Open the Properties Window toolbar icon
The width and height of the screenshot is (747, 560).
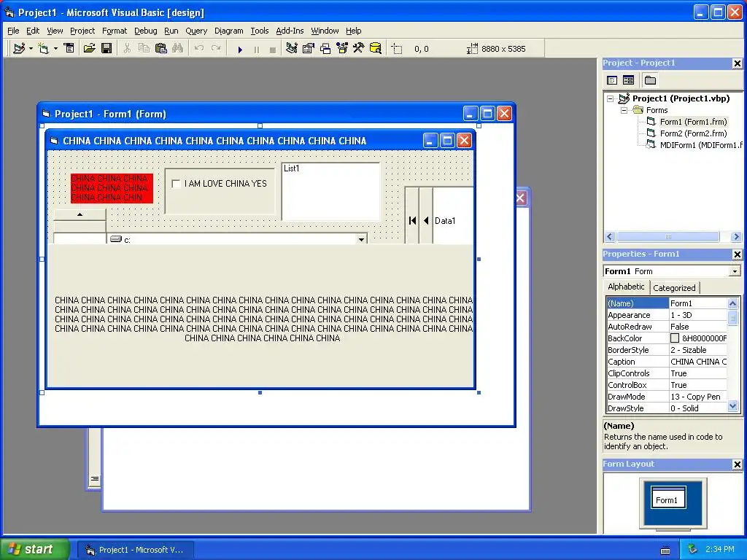(x=309, y=48)
